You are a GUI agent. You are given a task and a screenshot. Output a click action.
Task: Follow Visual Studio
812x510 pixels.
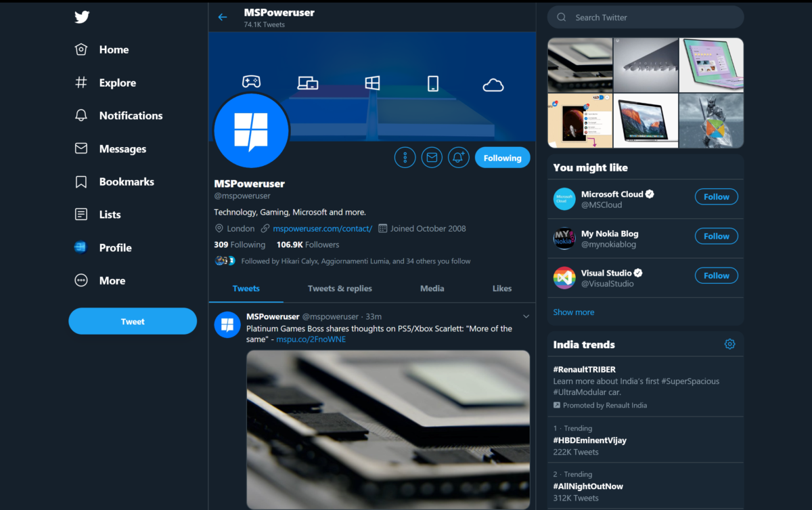point(716,276)
